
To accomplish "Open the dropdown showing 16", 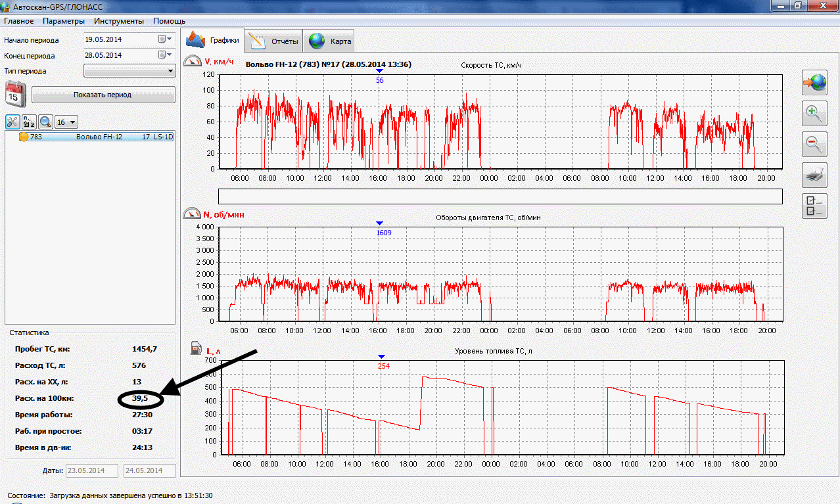I will click(x=66, y=122).
